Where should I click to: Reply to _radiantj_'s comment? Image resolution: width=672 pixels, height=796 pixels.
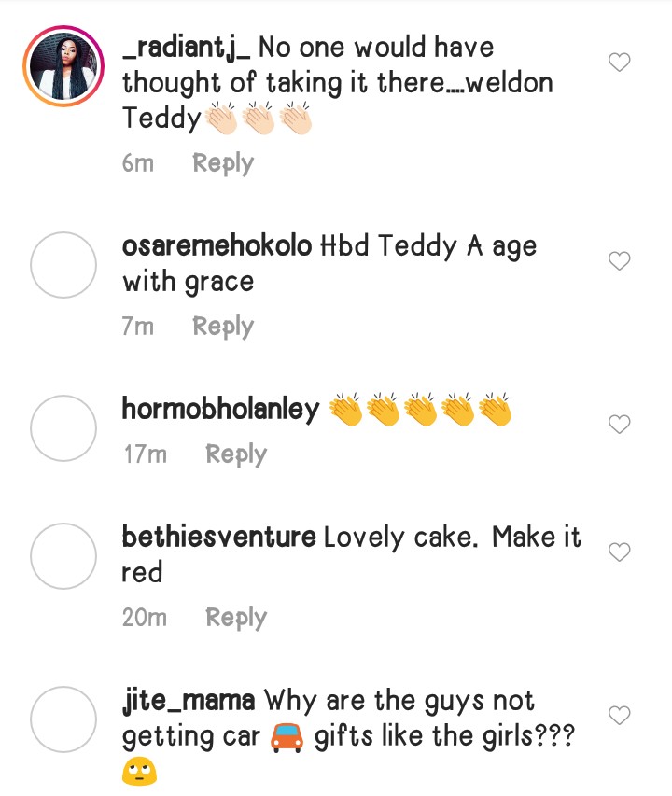click(x=223, y=163)
